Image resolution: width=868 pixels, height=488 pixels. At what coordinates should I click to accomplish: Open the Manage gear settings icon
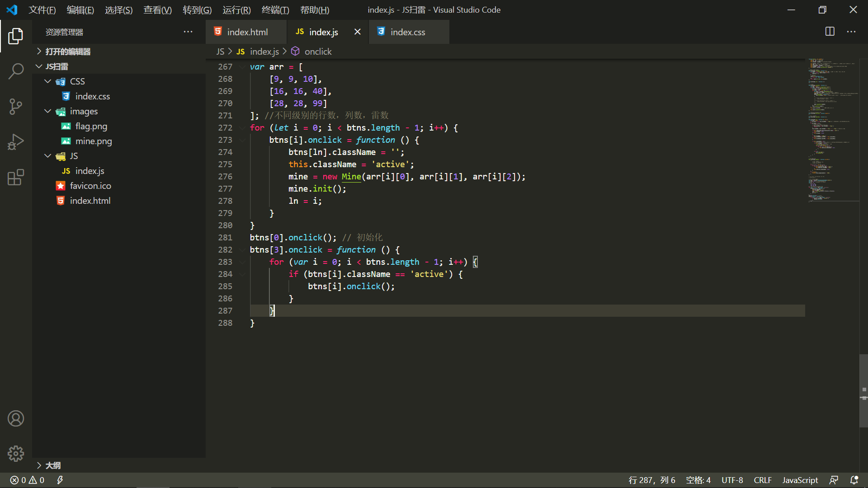coord(16,454)
